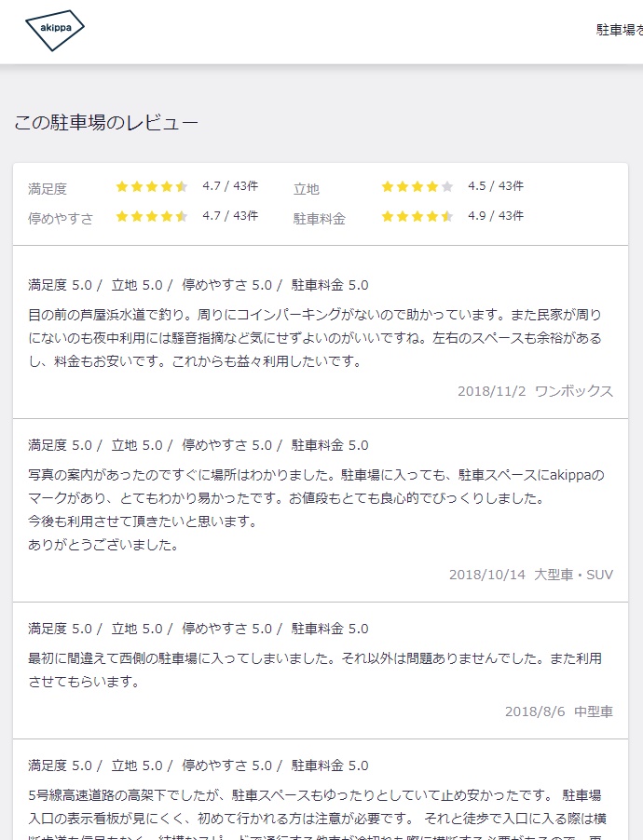Select the 4.7 / 43件 score beside 満足度
Screen dimensions: 643x840
click(230, 186)
